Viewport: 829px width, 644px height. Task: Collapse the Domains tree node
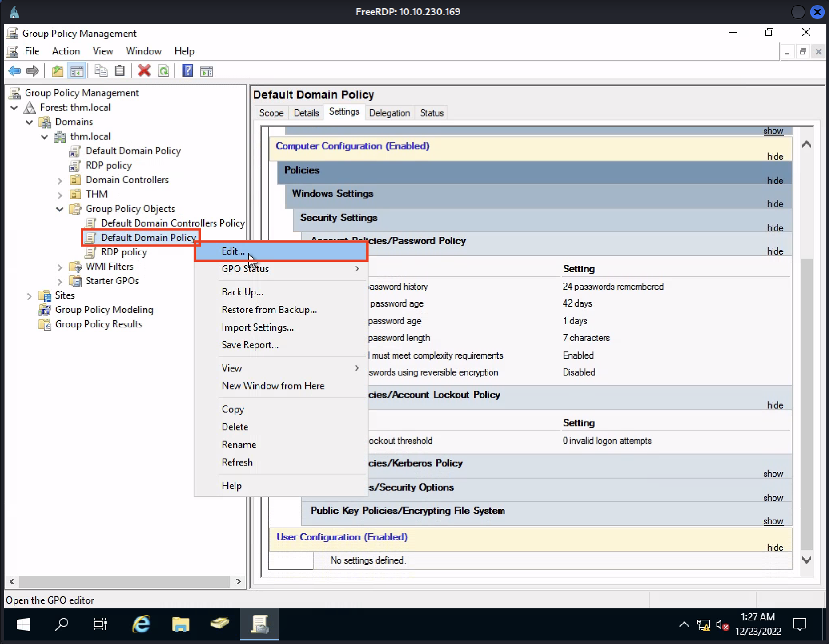coord(29,122)
